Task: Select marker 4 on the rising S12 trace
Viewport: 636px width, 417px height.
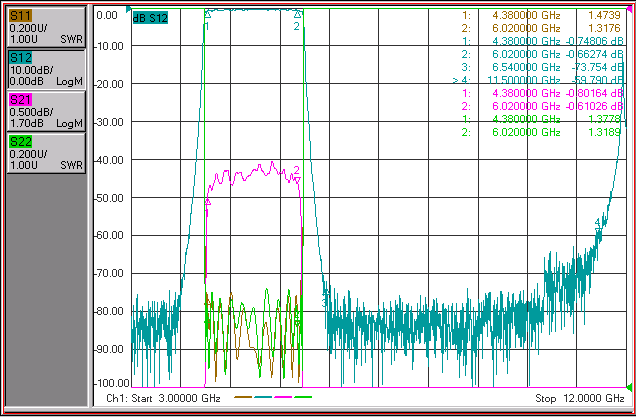Action: coord(598,230)
